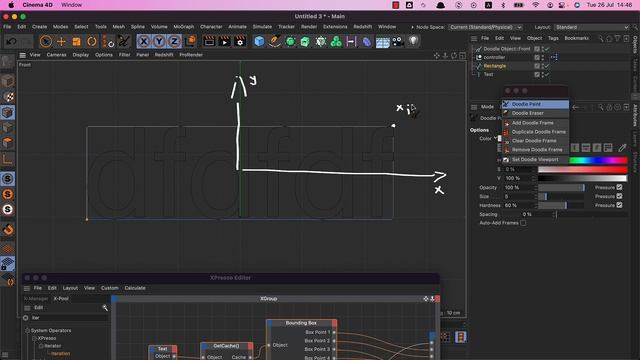Open Edit Render Settings icon

tap(240, 41)
